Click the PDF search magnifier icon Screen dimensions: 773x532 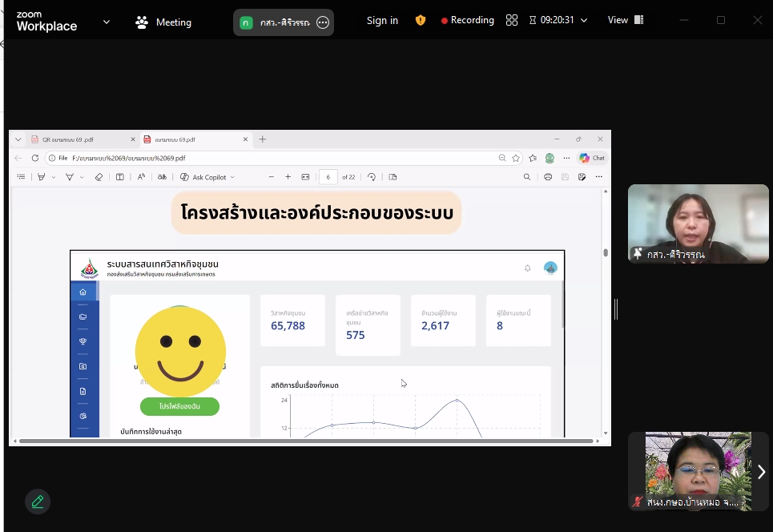(527, 177)
